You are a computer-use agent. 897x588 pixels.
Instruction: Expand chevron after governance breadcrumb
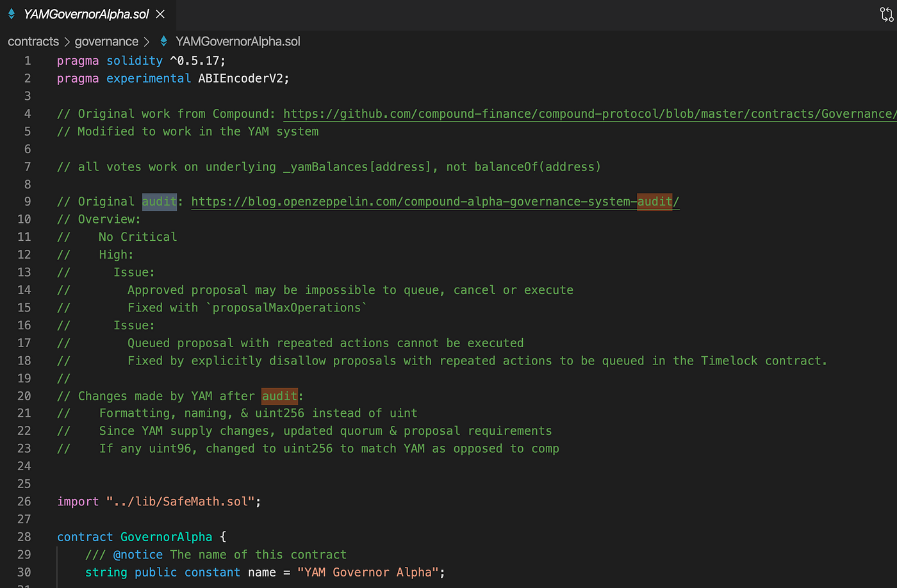[x=147, y=42]
